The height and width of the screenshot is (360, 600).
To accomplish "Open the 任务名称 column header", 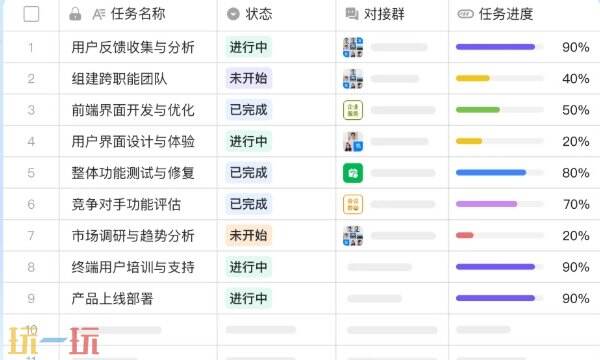I will coord(138,14).
